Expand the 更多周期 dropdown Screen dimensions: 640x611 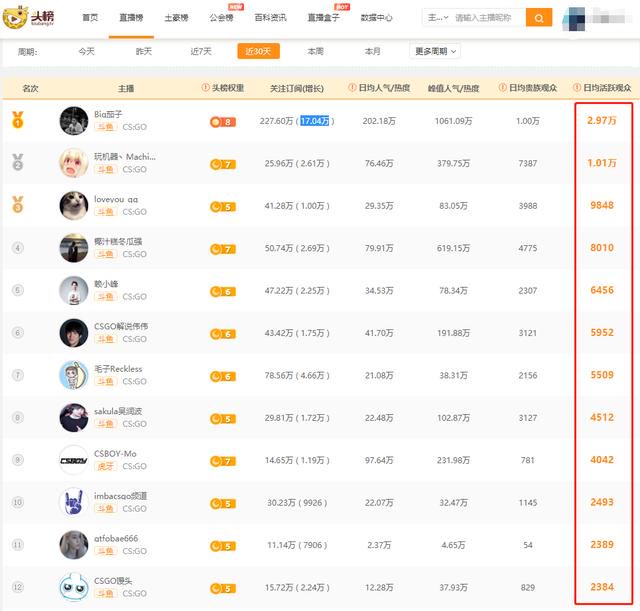tap(435, 51)
